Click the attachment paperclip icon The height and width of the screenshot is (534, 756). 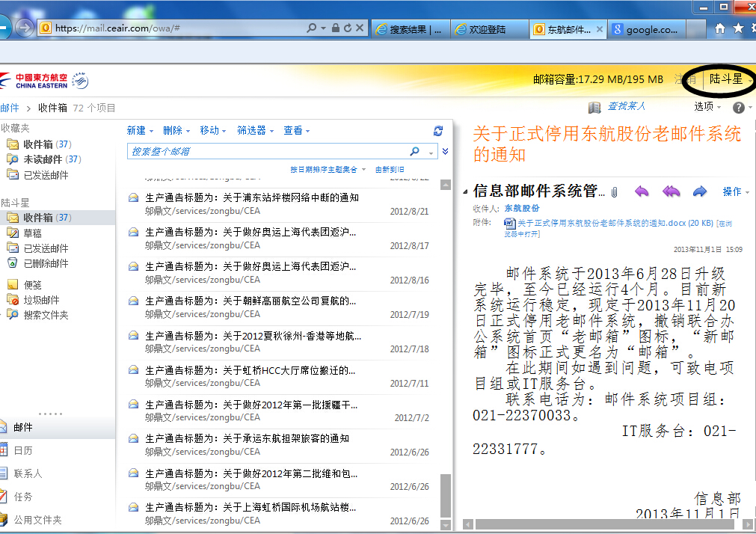[x=614, y=192]
